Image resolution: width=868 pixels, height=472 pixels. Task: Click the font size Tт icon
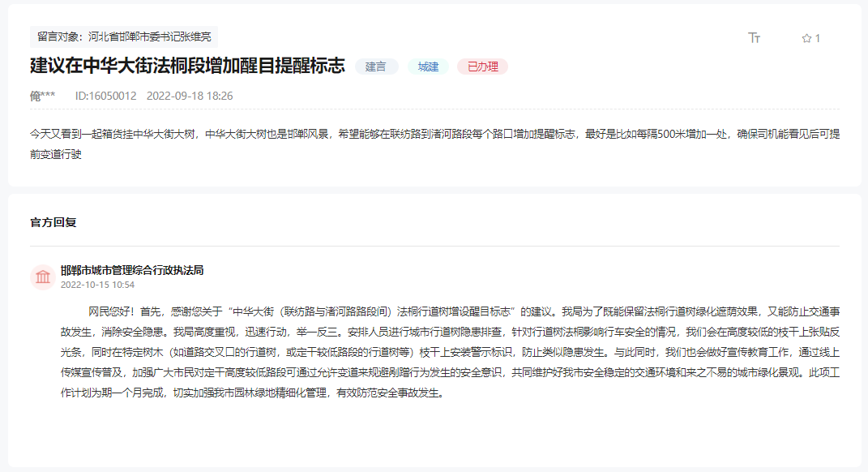pos(754,37)
